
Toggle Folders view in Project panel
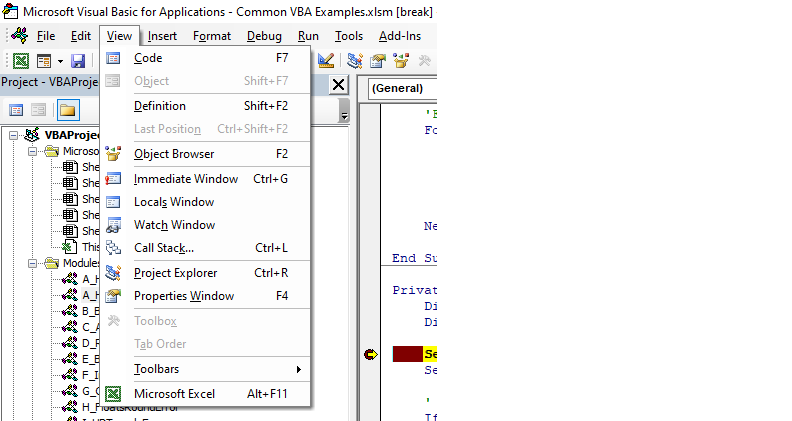[68, 110]
